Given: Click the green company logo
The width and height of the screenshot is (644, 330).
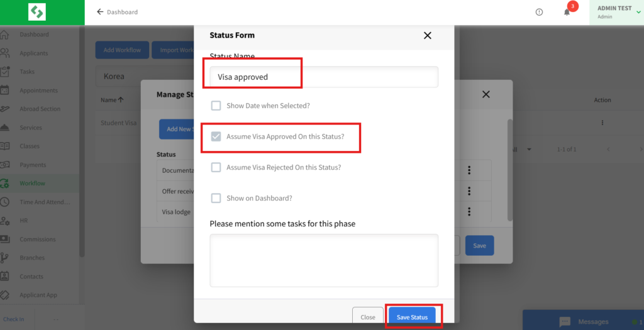Looking at the screenshot, I should point(37,12).
